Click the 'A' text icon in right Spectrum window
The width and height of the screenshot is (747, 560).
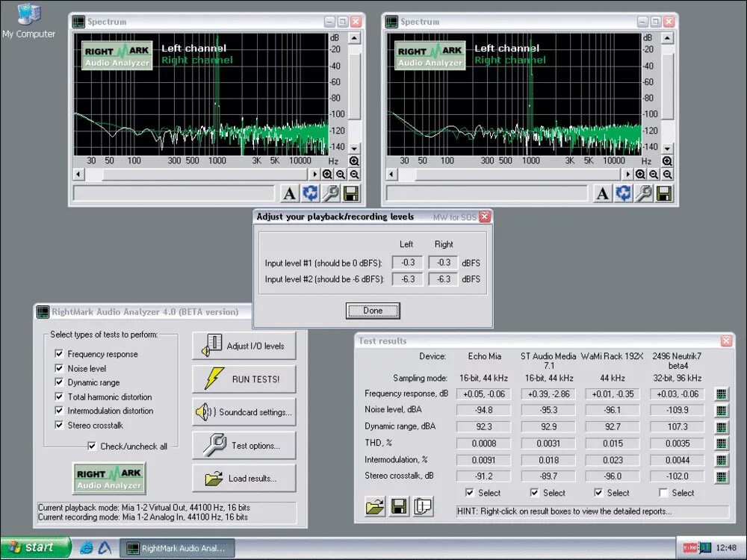(x=602, y=193)
